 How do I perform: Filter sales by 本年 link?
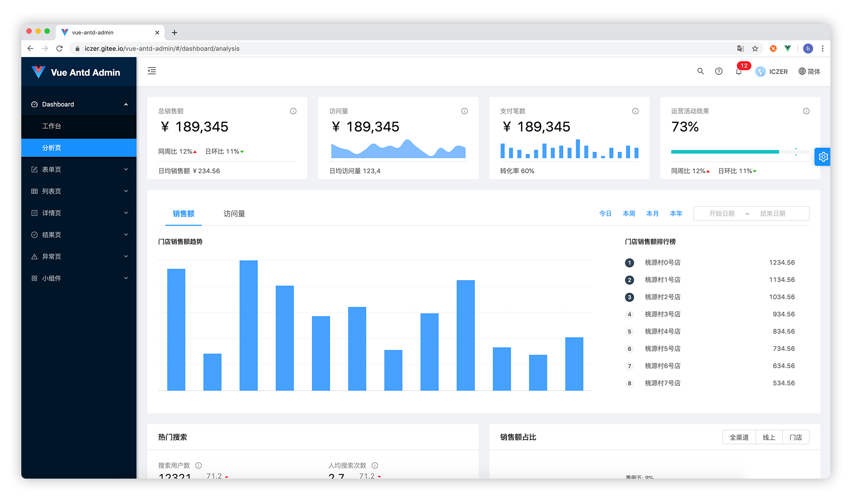coord(676,213)
